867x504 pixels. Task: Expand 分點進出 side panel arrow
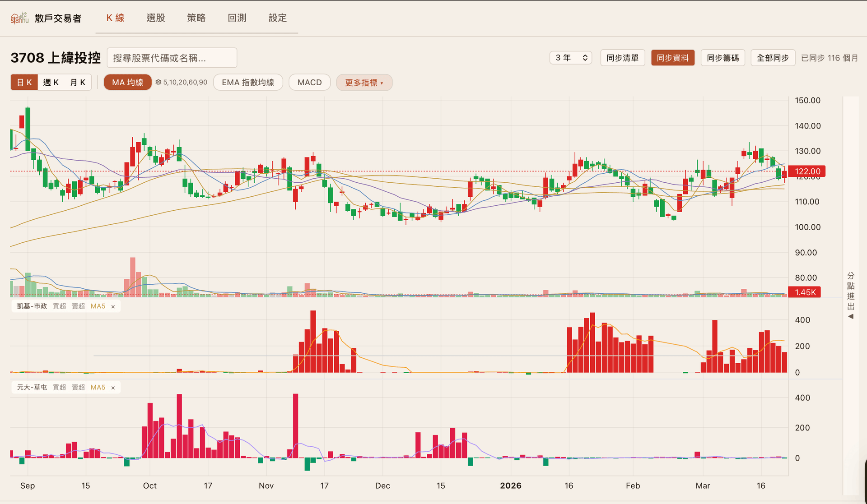[851, 316]
